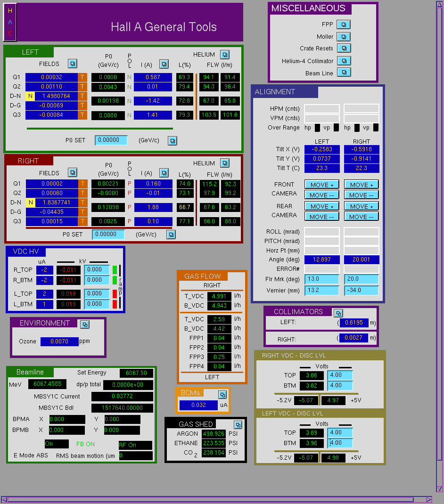Open RIGHT spectrometer FIELDS display
Viewport: 444px width, 504px height.
[73, 172]
